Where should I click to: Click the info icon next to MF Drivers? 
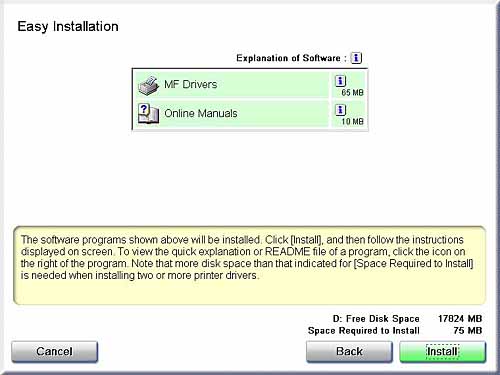point(340,81)
